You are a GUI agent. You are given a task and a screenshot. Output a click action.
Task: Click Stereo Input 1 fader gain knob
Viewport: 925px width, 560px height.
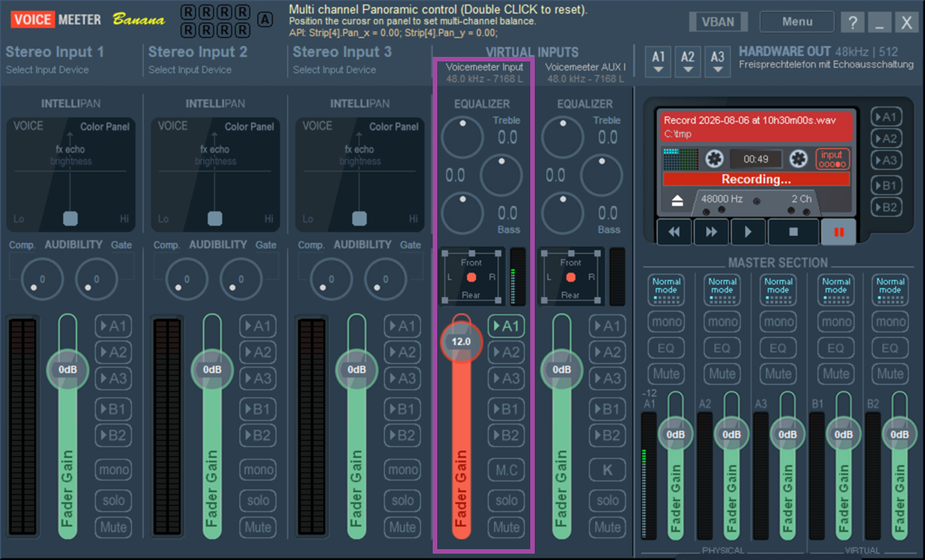(68, 369)
